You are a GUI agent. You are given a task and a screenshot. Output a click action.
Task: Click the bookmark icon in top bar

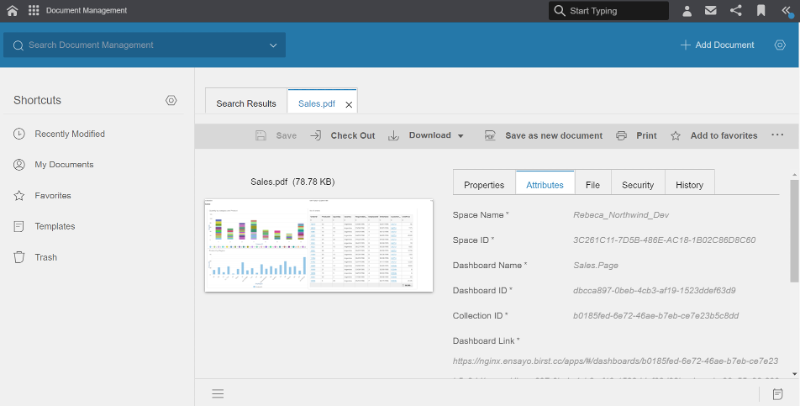tap(761, 11)
